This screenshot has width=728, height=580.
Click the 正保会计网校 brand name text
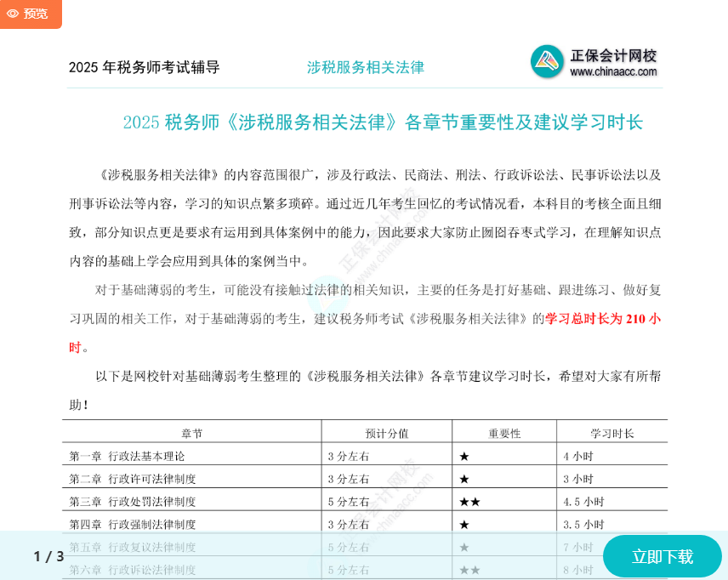point(613,56)
